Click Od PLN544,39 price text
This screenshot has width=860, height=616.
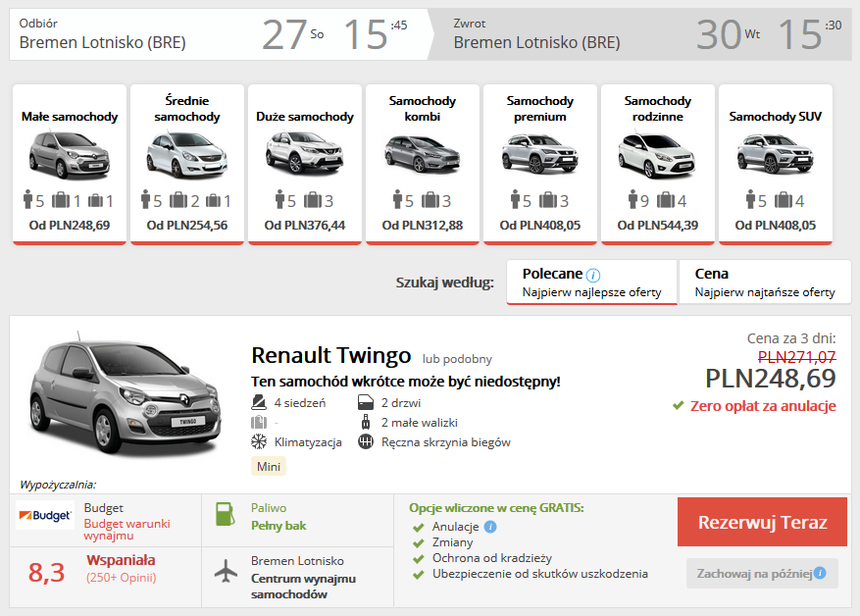(x=658, y=225)
